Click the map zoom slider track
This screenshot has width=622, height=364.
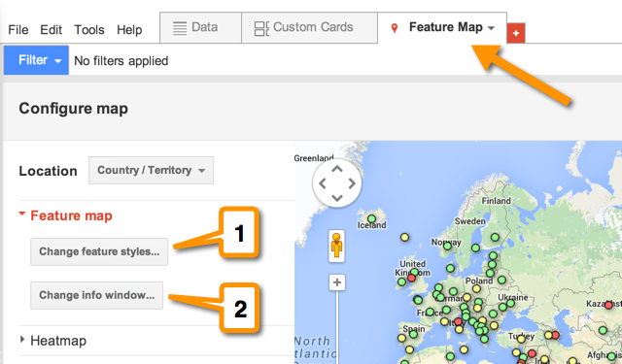337,327
